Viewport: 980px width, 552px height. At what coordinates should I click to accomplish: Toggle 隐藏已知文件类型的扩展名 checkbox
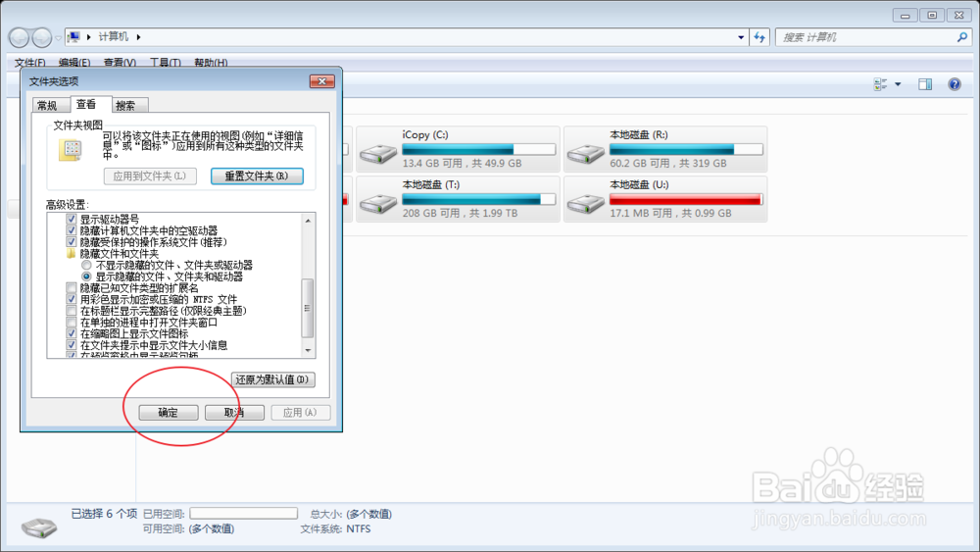point(72,288)
